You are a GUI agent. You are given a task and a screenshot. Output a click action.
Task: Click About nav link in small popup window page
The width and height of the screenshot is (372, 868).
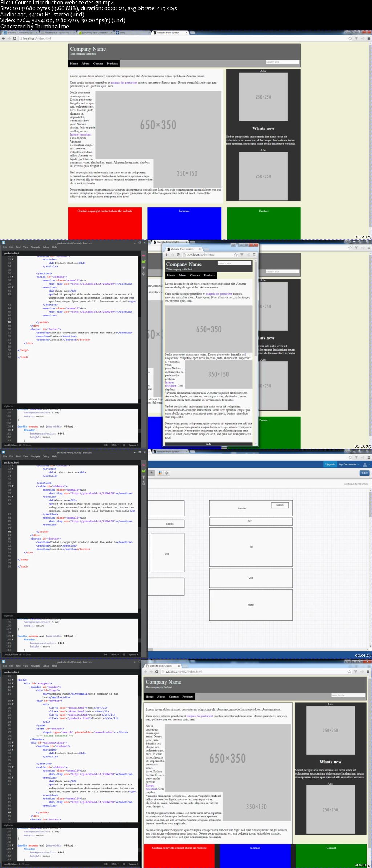coord(182,275)
